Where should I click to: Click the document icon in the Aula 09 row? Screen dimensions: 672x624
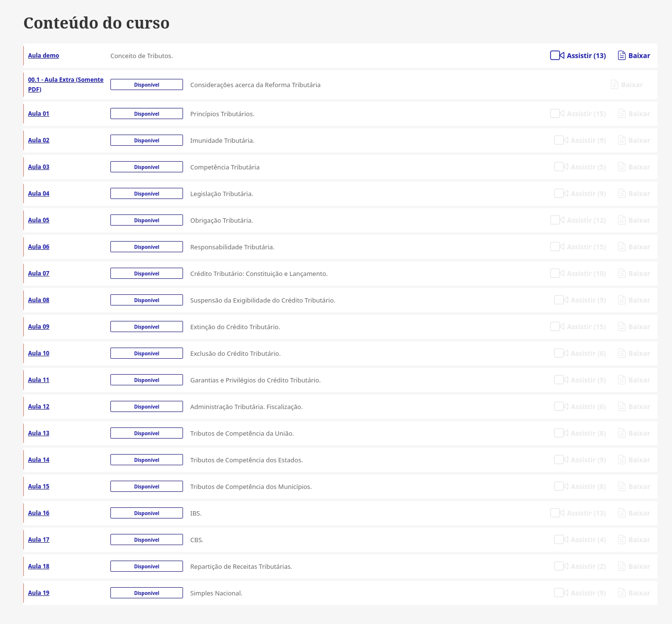click(x=622, y=327)
